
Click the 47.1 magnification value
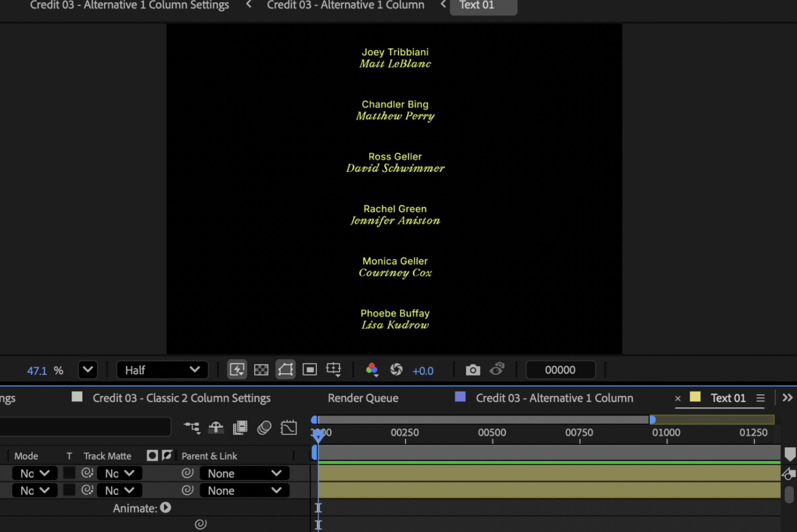tap(37, 371)
